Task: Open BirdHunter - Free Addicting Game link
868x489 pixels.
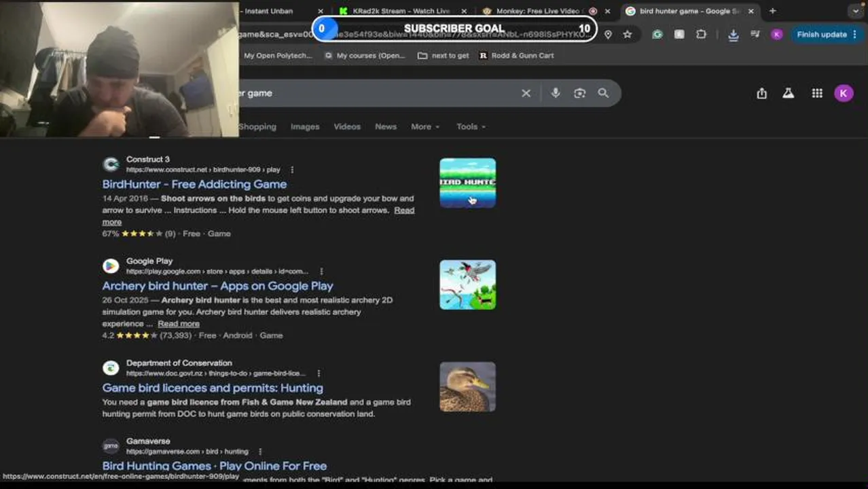Action: coord(194,184)
